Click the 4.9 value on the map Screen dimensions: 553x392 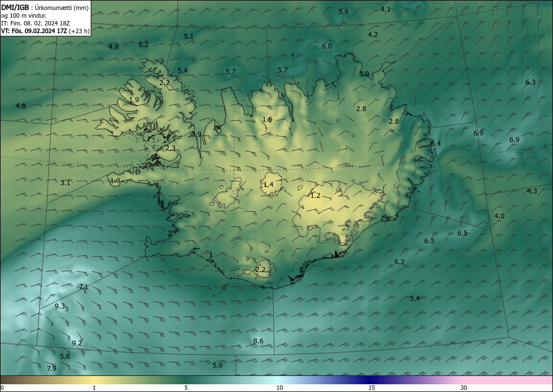[113, 46]
